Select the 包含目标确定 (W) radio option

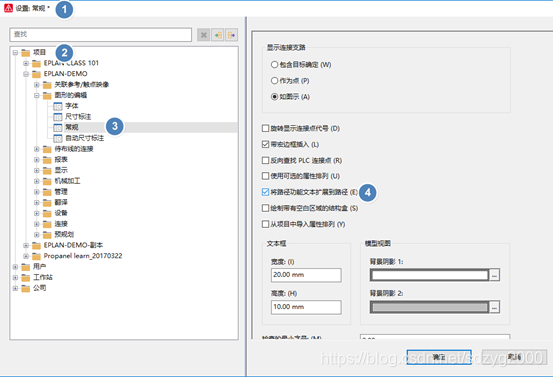tap(274, 65)
